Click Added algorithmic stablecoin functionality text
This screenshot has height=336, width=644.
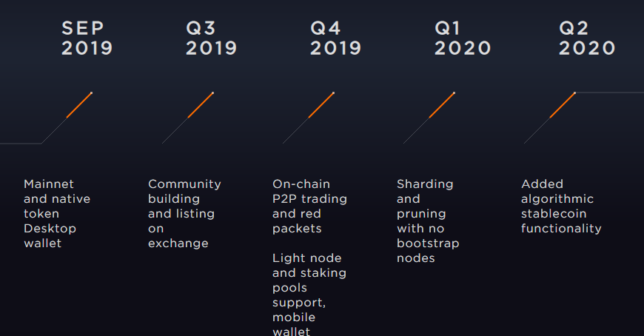[x=561, y=206]
